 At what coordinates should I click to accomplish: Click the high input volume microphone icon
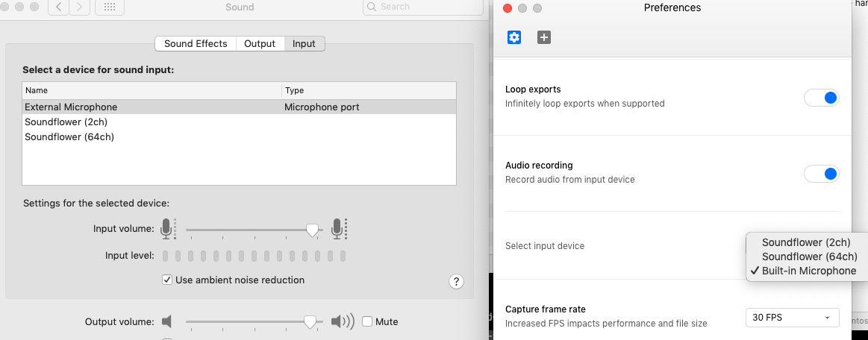(x=338, y=229)
